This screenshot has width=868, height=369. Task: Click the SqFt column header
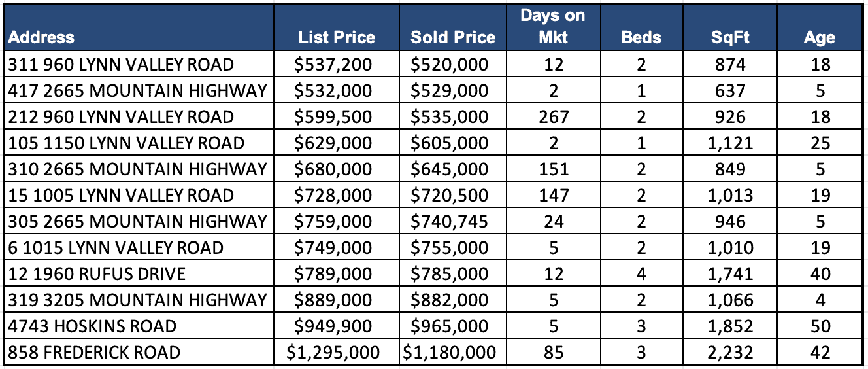click(730, 37)
